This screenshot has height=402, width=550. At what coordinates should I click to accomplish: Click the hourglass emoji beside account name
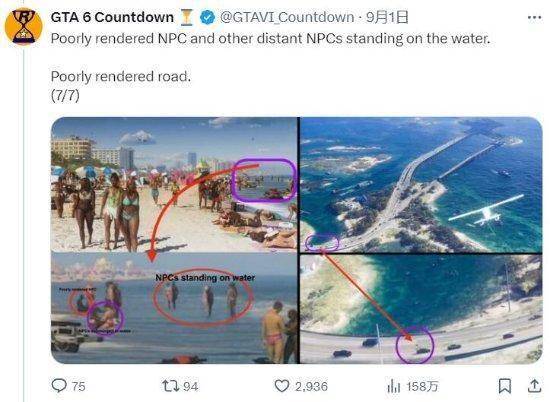click(x=187, y=18)
